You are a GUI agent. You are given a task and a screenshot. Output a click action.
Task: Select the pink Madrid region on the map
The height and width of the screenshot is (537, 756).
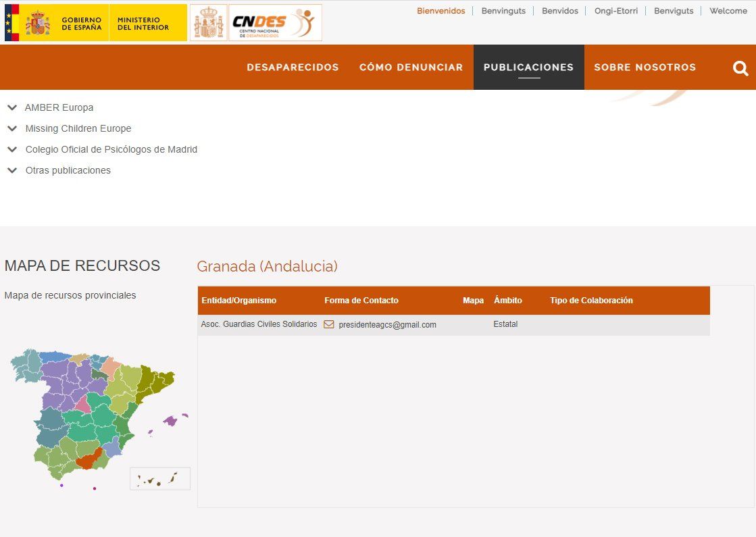click(83, 405)
